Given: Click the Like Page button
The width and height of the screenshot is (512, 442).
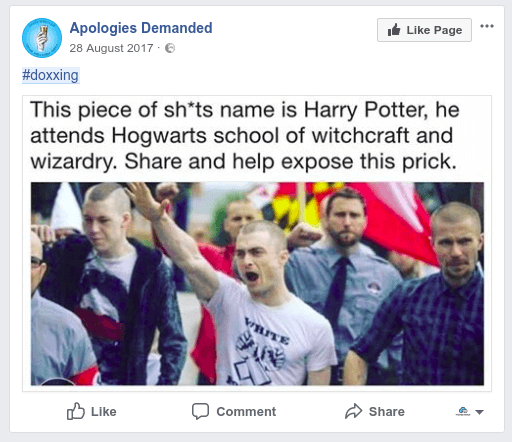Looking at the screenshot, I should tap(424, 30).
